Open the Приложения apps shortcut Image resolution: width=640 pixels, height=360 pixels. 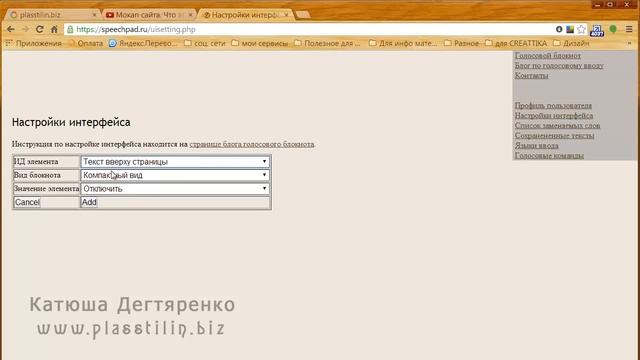tap(33, 43)
